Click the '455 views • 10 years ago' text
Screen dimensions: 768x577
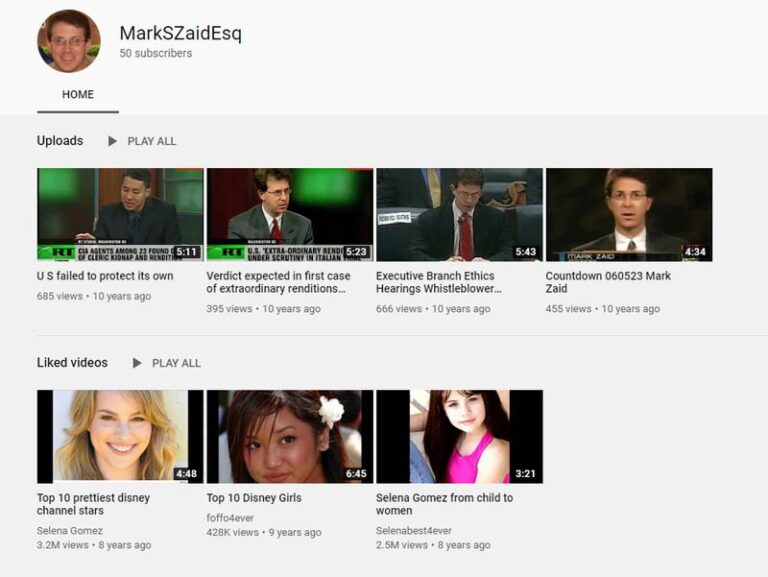point(603,309)
